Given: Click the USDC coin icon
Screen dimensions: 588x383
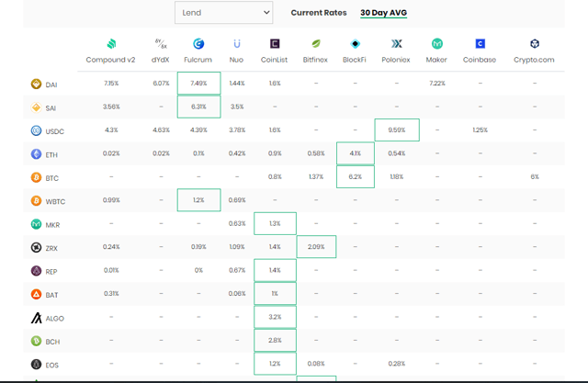Looking at the screenshot, I should pos(36,130).
